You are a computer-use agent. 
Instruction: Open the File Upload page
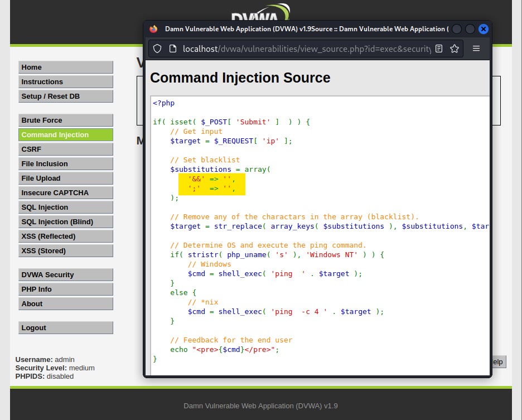(x=66, y=178)
